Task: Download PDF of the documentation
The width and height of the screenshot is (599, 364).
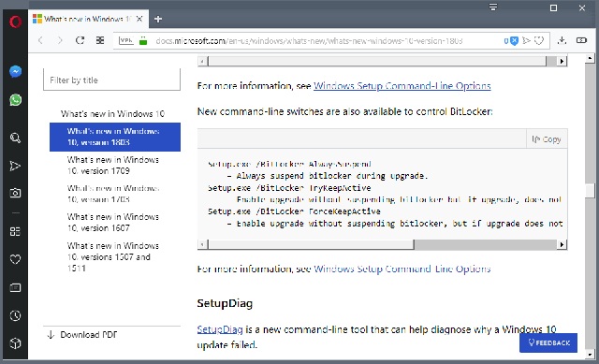Action: [x=82, y=335]
